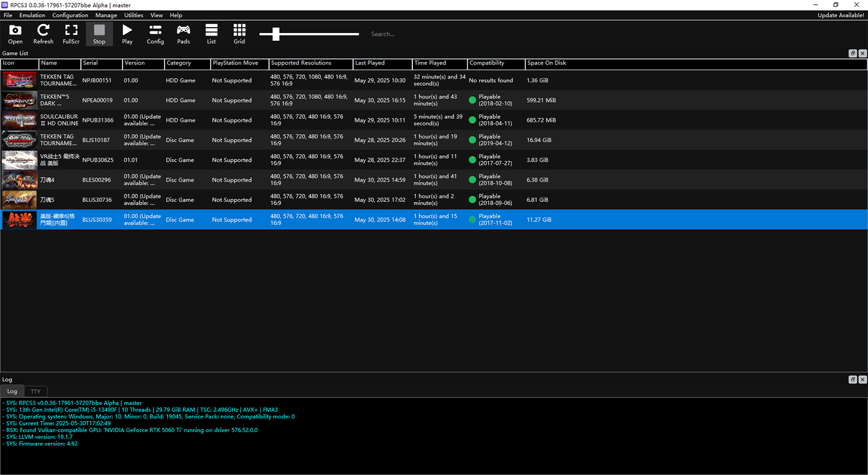
Task: Open the Configuration menu
Action: click(70, 15)
